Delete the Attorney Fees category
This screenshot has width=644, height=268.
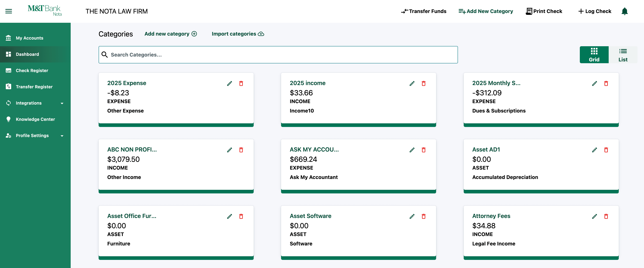coord(606,216)
